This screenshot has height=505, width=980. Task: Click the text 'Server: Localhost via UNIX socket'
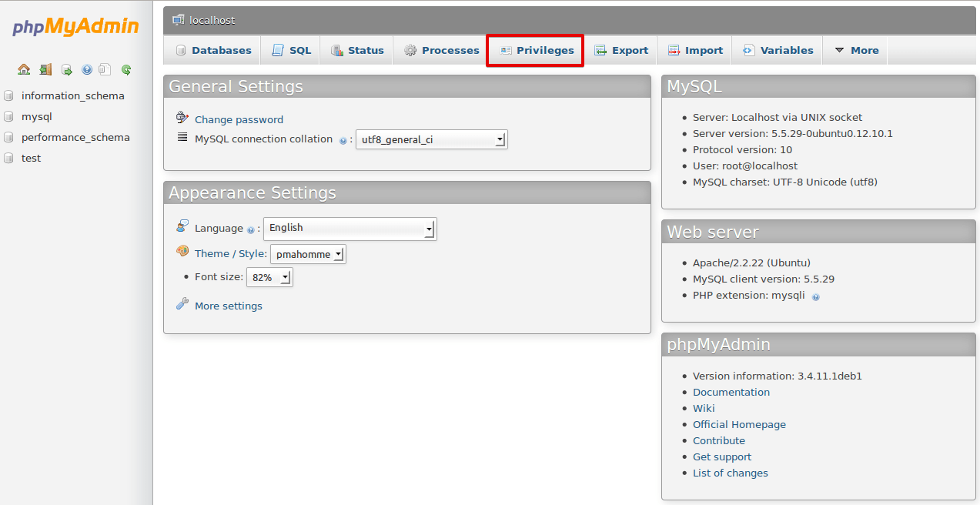(x=778, y=118)
